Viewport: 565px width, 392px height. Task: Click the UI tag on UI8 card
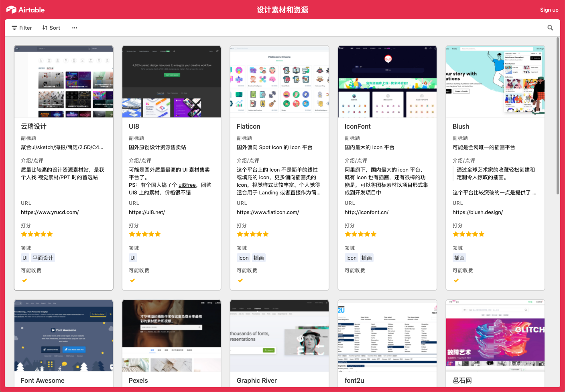[x=133, y=258]
